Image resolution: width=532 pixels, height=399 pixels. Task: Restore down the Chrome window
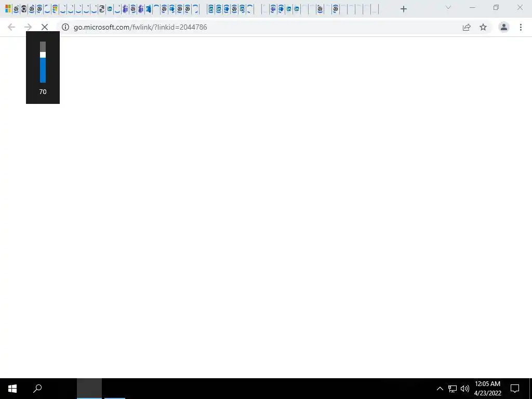pos(496,7)
